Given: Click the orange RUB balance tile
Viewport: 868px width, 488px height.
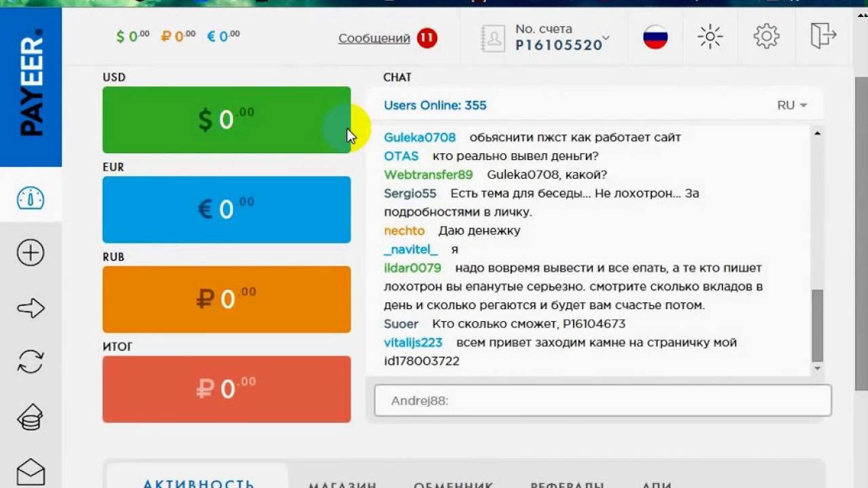Looking at the screenshot, I should tap(226, 299).
